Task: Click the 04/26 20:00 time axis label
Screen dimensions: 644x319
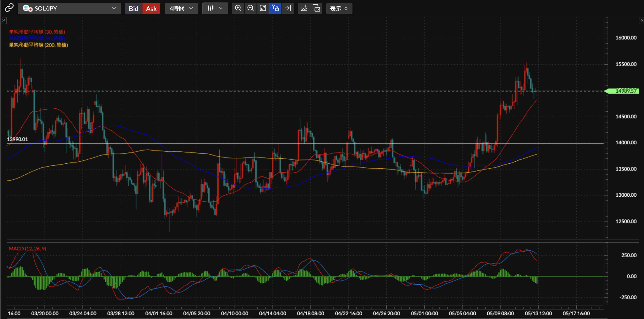Action: 387,313
